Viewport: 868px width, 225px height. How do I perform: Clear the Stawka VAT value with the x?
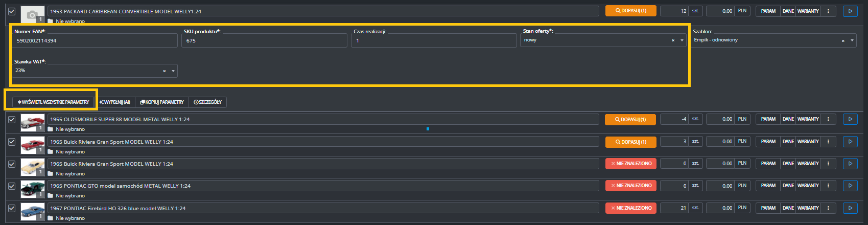click(x=164, y=71)
